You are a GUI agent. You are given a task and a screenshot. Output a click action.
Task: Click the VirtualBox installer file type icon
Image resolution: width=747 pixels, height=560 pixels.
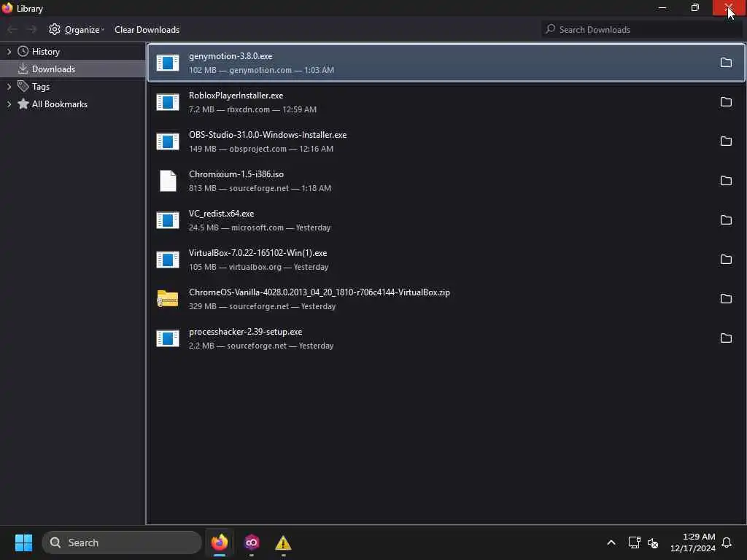(168, 260)
